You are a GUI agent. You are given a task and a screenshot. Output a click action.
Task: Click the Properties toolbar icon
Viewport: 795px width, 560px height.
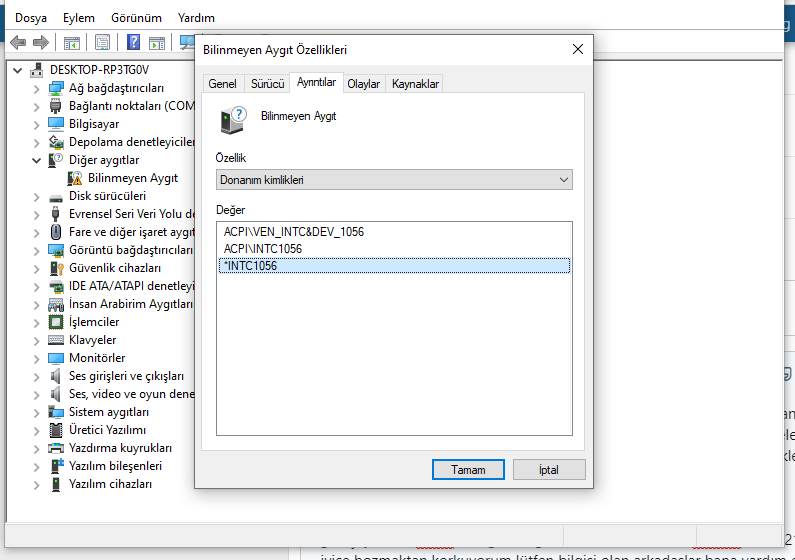tap(102, 43)
